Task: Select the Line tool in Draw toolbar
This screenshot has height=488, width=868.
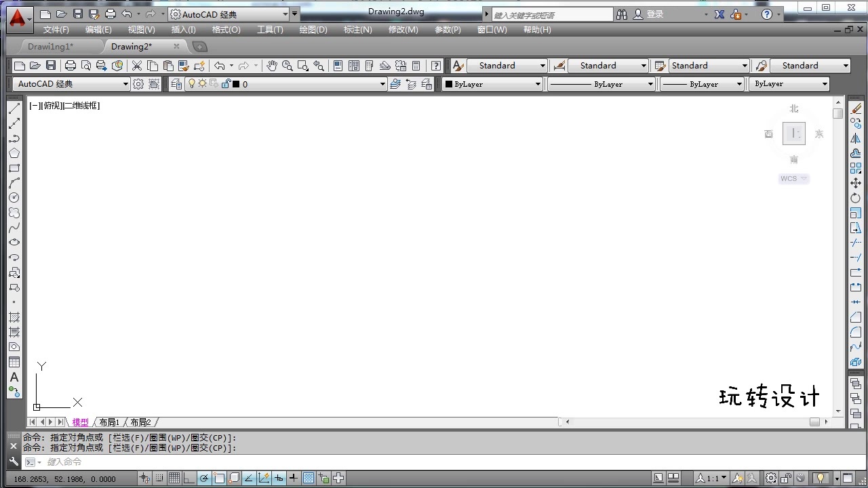Action: [14, 109]
